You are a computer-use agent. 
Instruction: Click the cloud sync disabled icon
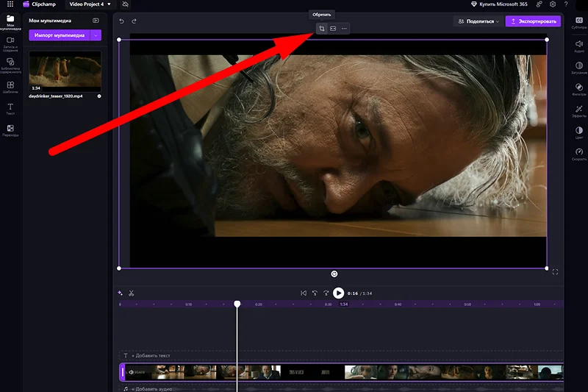(126, 4)
